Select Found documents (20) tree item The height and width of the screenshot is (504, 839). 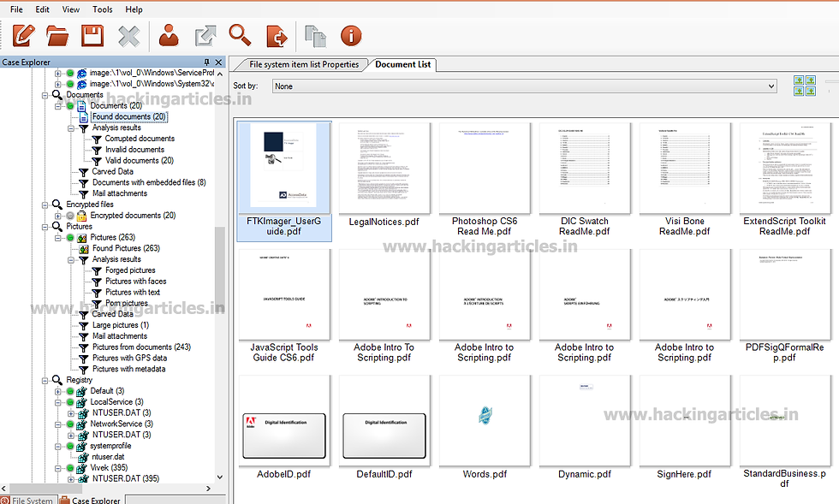pyautogui.click(x=129, y=116)
